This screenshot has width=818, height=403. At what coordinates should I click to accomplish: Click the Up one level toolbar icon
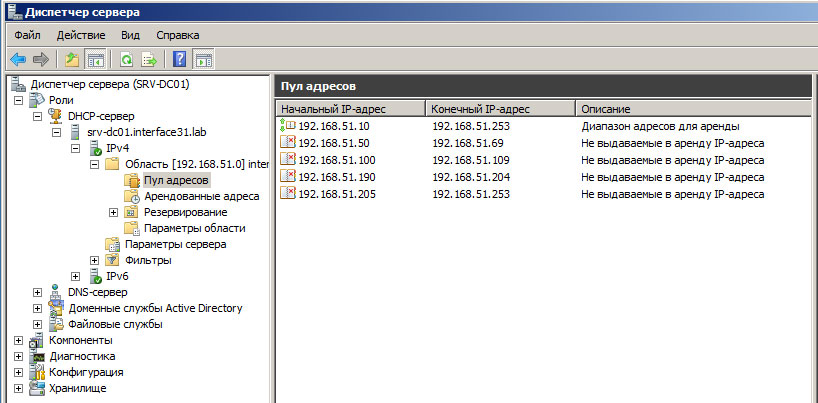tap(71, 60)
